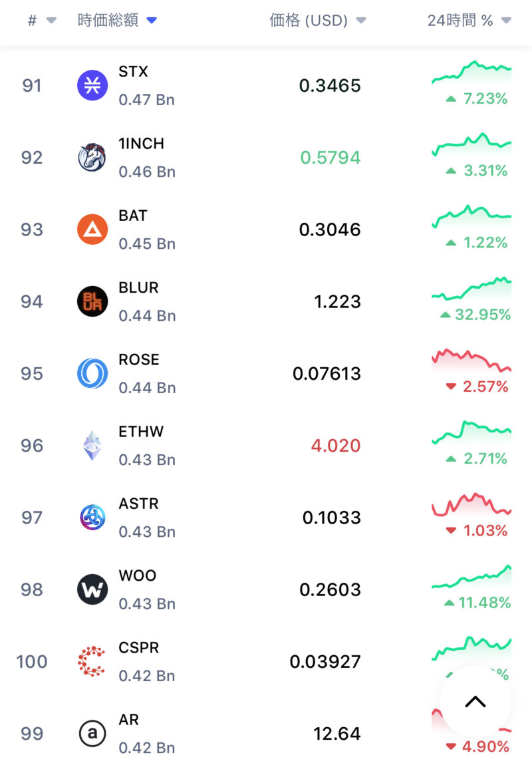Sort by 価格 (USD) column header
Screen dimensions: 532x775
(317, 21)
